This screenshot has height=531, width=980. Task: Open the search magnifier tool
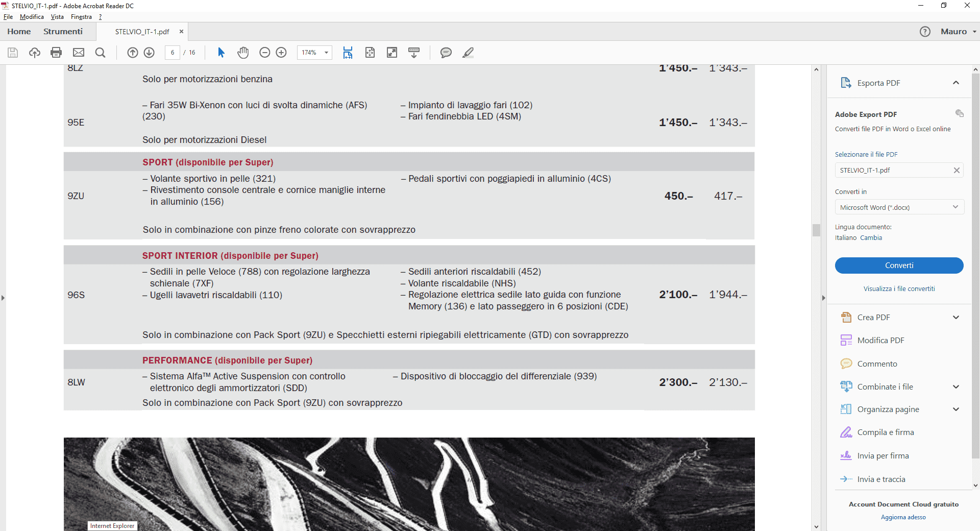[x=100, y=53]
